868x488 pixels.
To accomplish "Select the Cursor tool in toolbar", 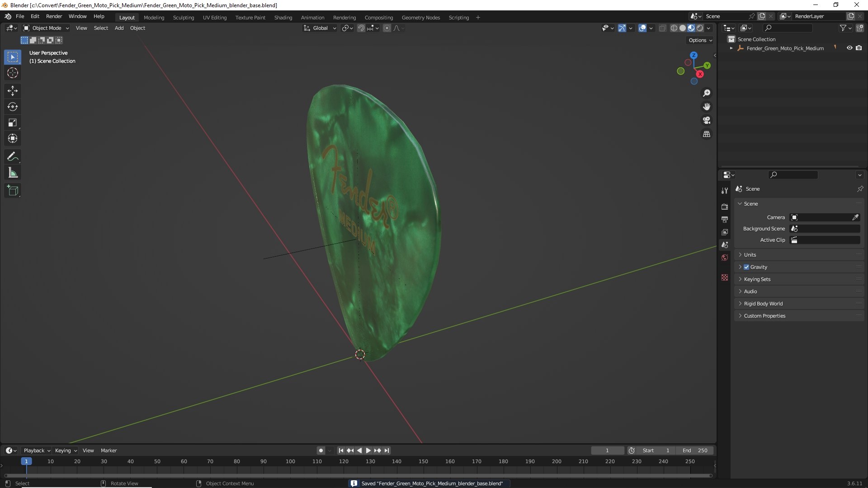I will point(13,73).
